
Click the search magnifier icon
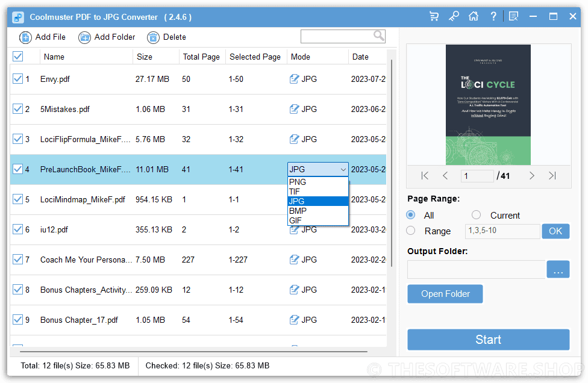(379, 36)
